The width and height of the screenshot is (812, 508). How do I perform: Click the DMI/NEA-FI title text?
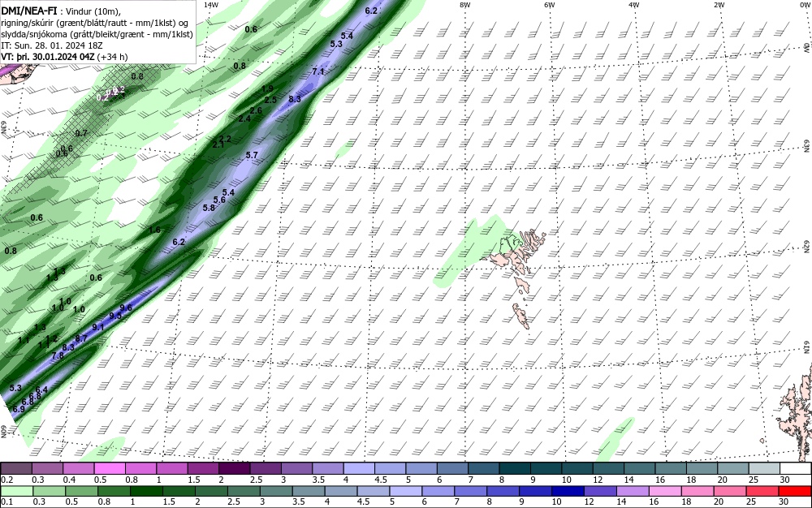pyautogui.click(x=29, y=12)
